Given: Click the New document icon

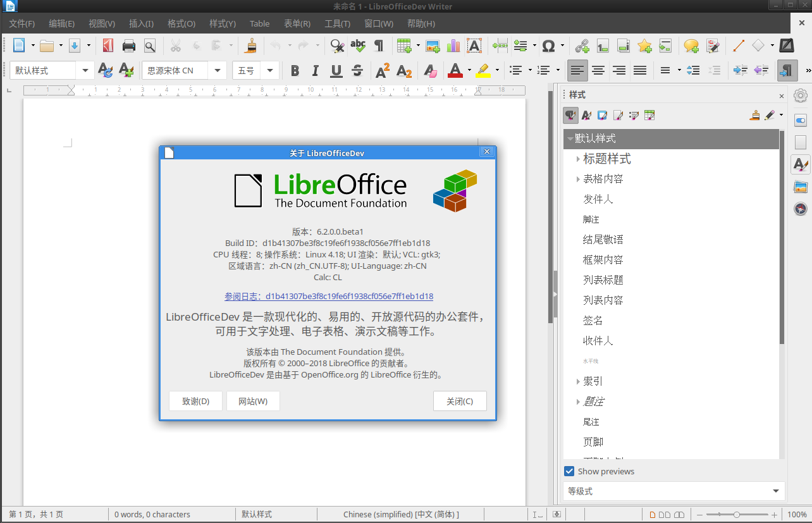Looking at the screenshot, I should [19, 46].
